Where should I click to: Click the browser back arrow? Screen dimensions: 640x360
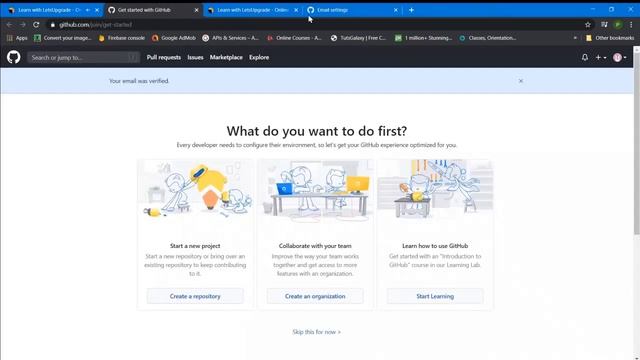pos(9,24)
